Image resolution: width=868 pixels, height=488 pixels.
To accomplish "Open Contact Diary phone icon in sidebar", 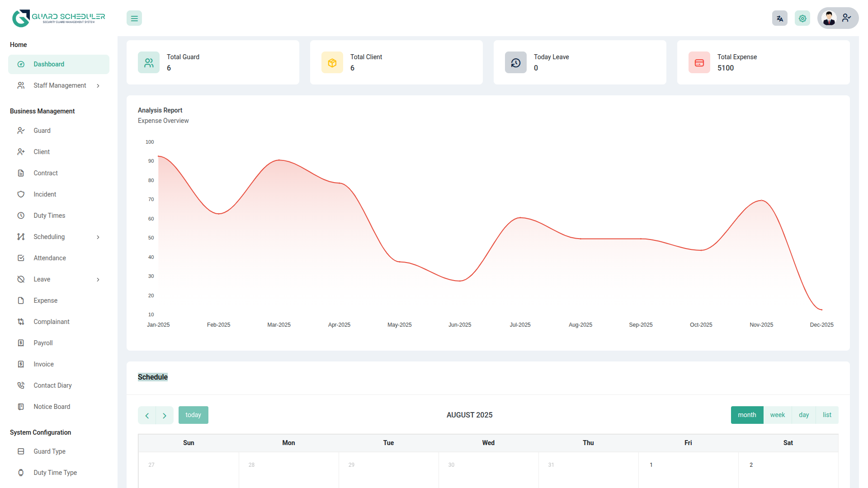I will point(21,385).
